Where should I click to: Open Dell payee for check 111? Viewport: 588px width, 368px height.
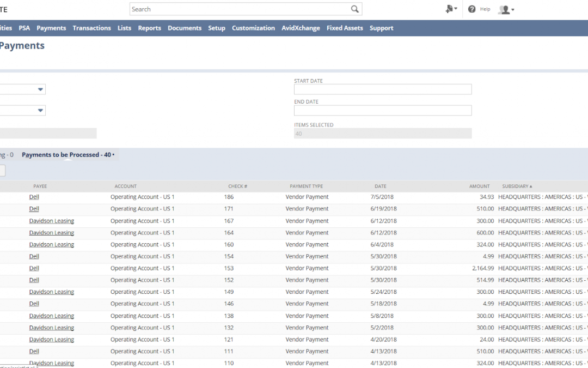[34, 352]
